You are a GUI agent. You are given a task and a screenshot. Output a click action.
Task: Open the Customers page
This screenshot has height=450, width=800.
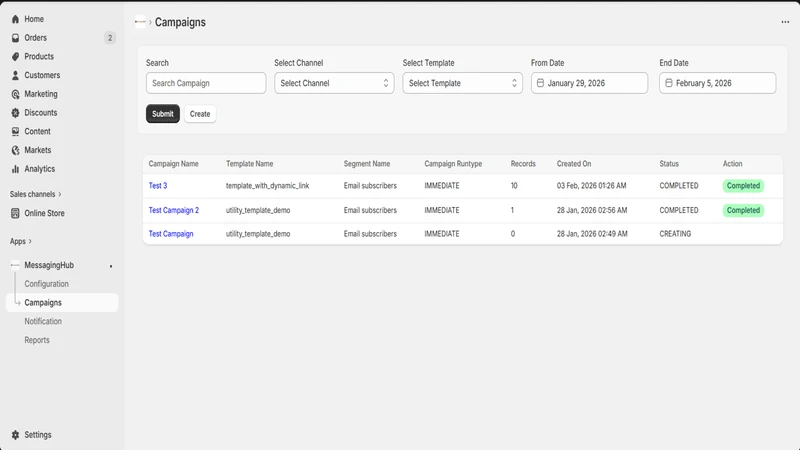42,75
